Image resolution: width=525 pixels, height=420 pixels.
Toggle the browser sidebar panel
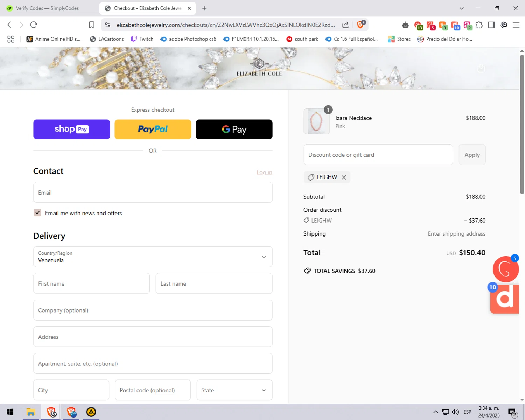point(491,25)
